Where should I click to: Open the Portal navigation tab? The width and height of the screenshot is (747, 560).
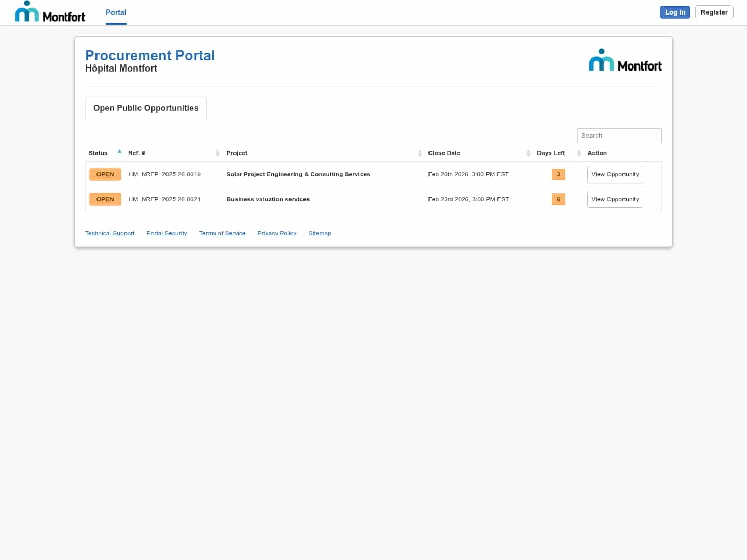tap(116, 12)
